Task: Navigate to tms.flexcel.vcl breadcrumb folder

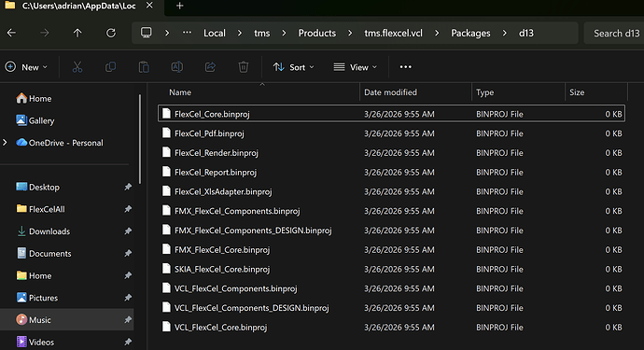Action: tap(393, 33)
